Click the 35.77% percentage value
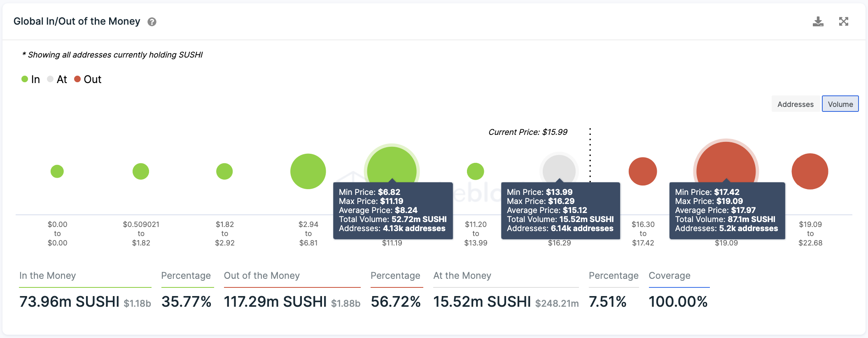The height and width of the screenshot is (338, 868). coord(187,302)
